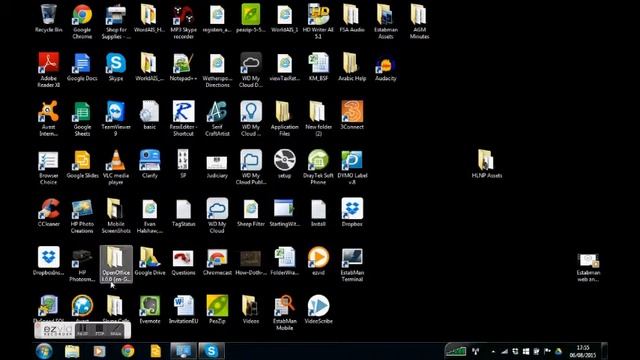This screenshot has width=640, height=360.
Task: Select the InvitationEU Word document
Action: click(183, 309)
